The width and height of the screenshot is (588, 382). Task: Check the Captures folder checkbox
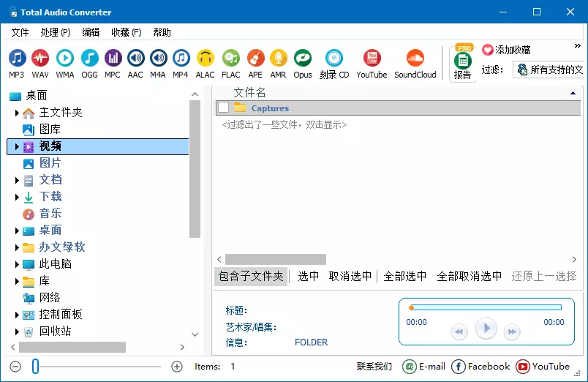pos(224,108)
